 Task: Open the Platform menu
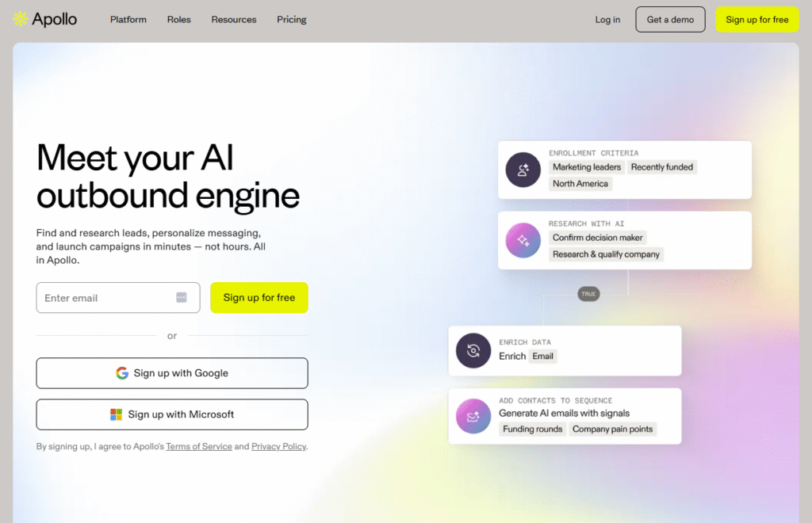pos(128,20)
